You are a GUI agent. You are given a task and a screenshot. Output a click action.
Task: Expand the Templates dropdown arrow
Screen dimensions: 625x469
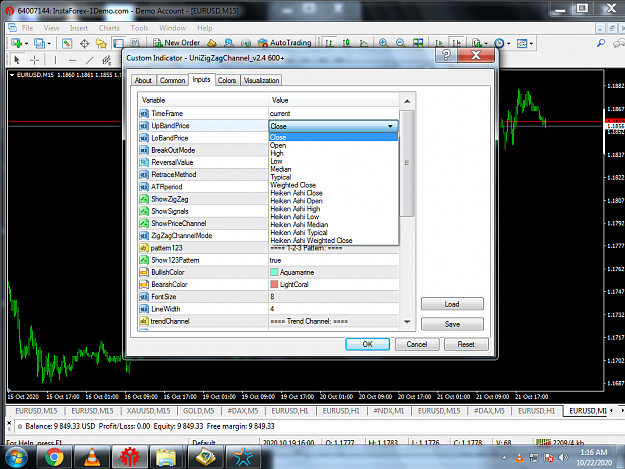click(531, 43)
